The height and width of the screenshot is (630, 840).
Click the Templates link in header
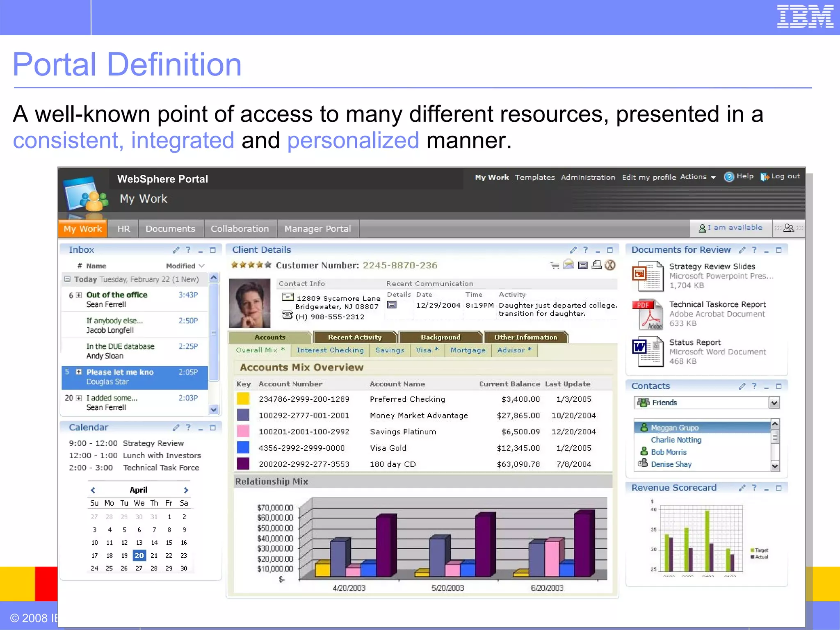[535, 177]
